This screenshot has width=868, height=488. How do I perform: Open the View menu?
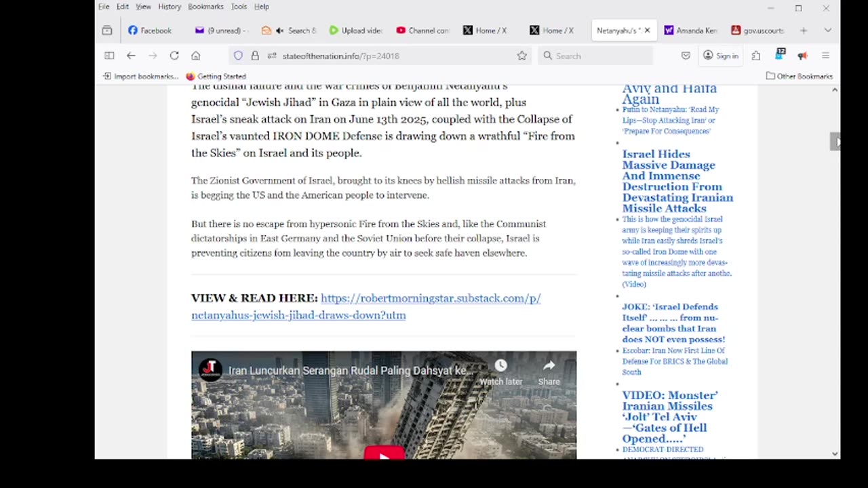(143, 7)
